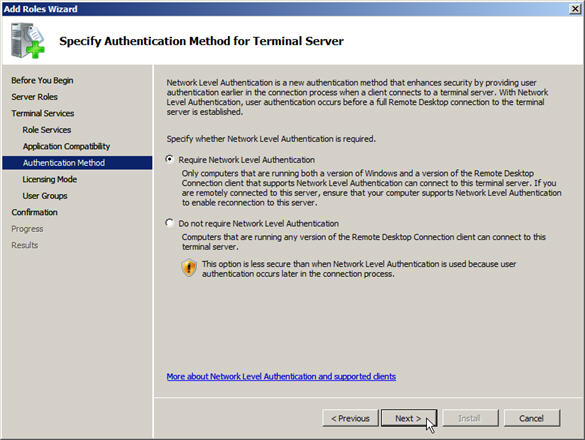Click the server with green plus wizard icon
This screenshot has height=440, width=585.
pyautogui.click(x=28, y=40)
